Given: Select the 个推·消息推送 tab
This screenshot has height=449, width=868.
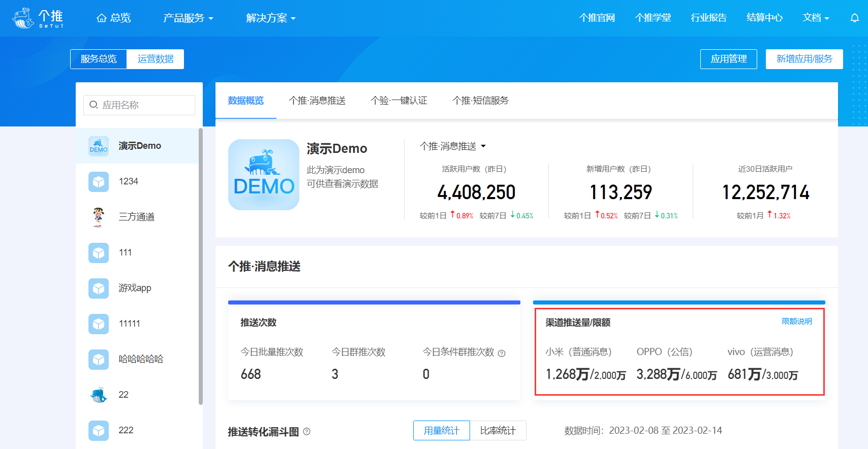Looking at the screenshot, I should pyautogui.click(x=317, y=101).
